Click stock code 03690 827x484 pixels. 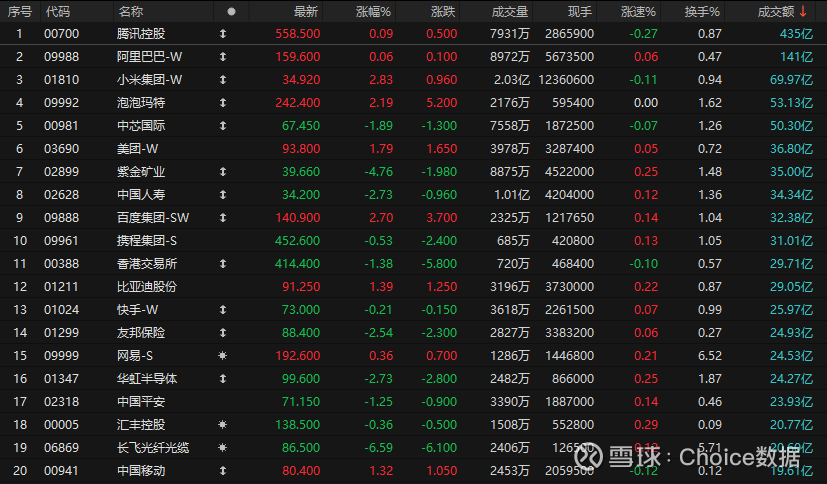(62, 149)
